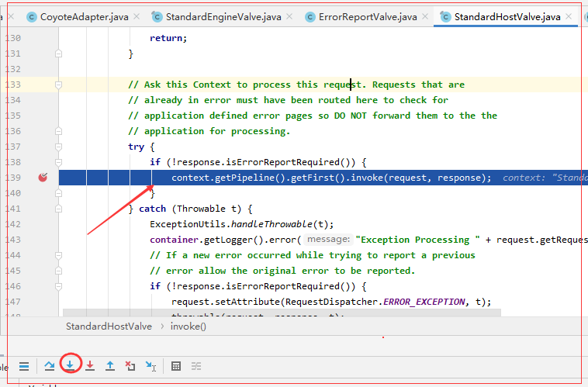588x387 pixels.
Task: Click 'container' on line 143
Action: click(174, 239)
